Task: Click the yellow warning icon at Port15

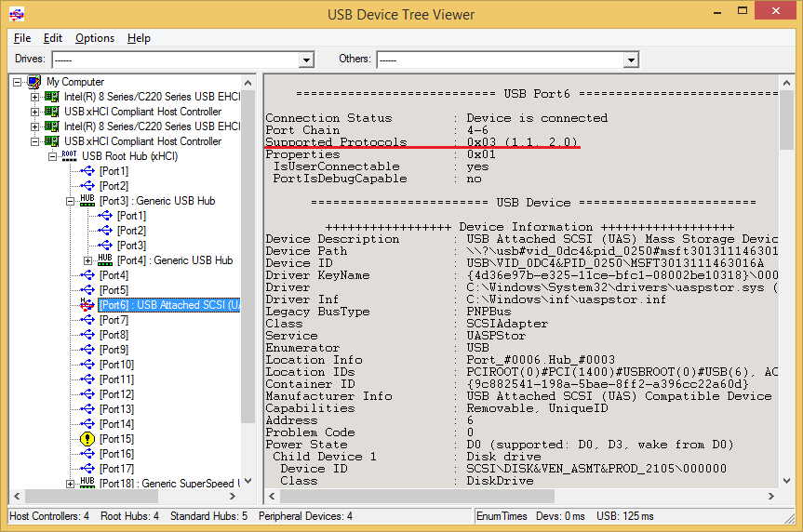Action: coord(87,439)
